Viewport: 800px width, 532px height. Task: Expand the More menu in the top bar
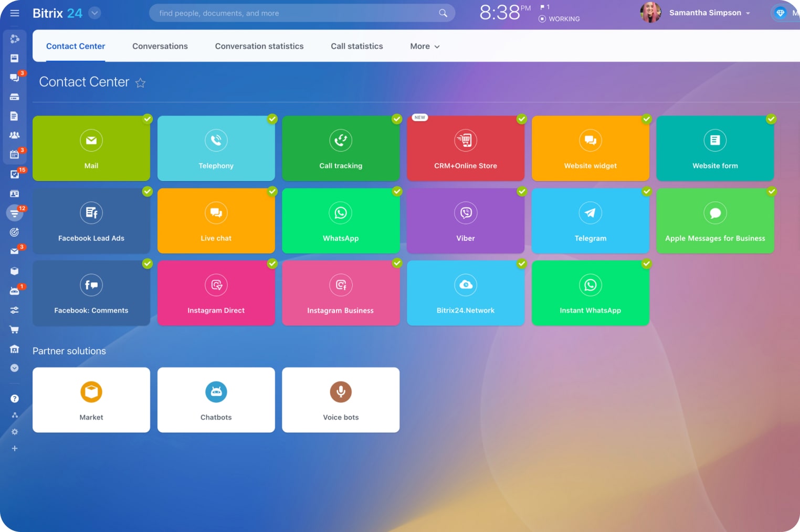pos(424,46)
